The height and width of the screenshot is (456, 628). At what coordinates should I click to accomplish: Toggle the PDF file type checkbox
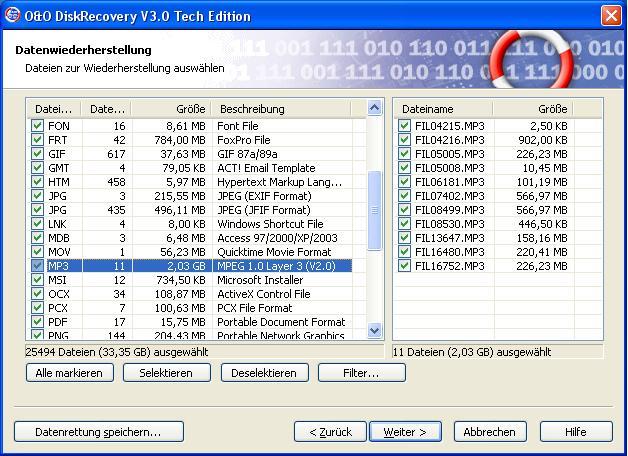pyautogui.click(x=37, y=322)
